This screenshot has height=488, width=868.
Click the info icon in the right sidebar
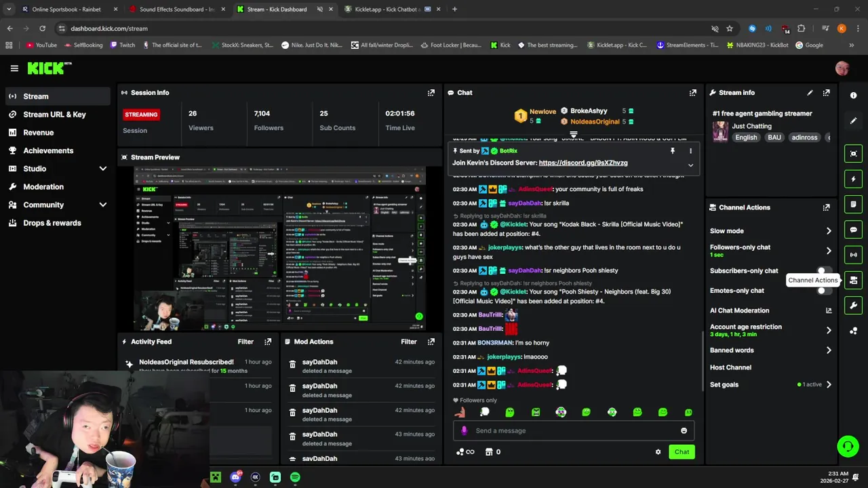pyautogui.click(x=854, y=96)
